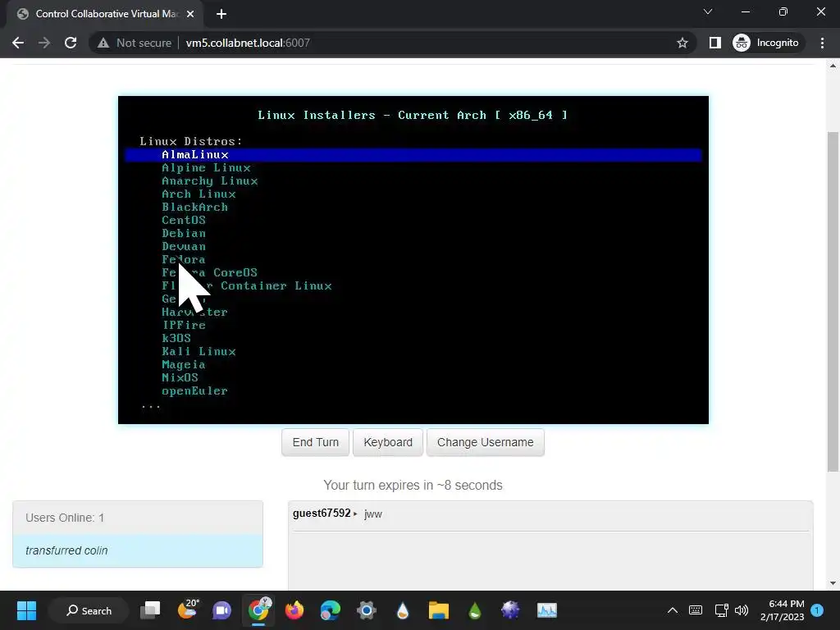Open the Windows Start menu
Viewport: 840px width, 630px height.
pos(27,610)
